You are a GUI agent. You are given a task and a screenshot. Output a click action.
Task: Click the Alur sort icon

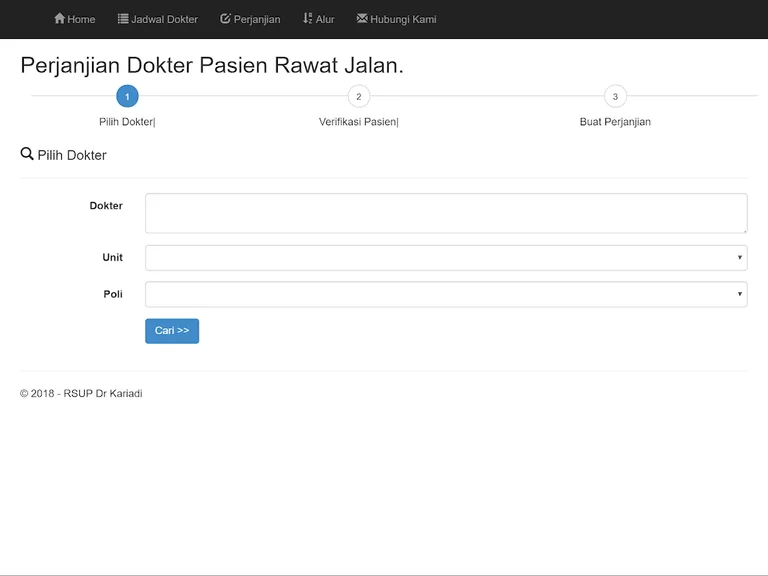pyautogui.click(x=307, y=19)
